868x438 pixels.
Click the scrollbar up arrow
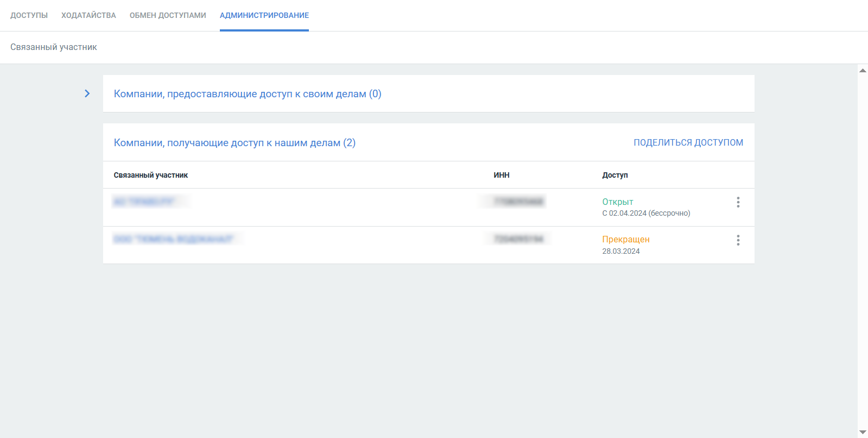[x=863, y=71]
